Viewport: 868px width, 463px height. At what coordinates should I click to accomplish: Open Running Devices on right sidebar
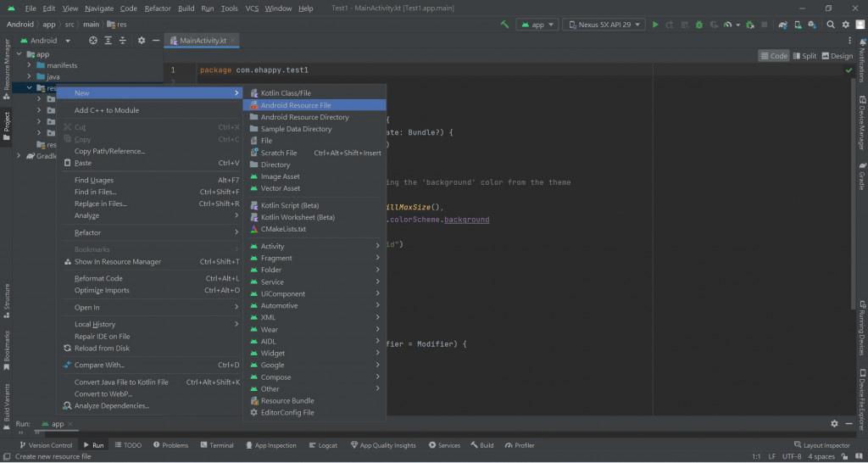click(x=862, y=327)
